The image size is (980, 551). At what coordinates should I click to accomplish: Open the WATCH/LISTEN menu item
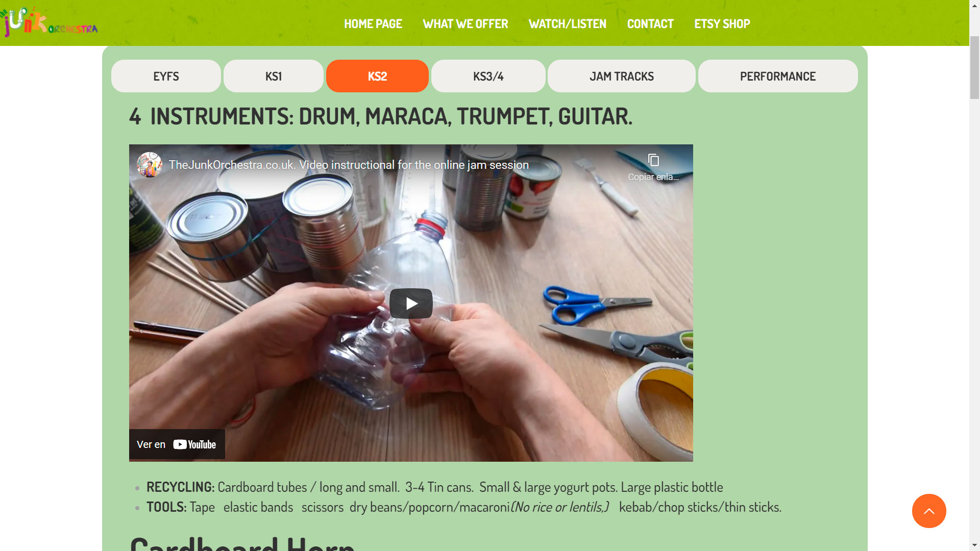click(x=568, y=24)
